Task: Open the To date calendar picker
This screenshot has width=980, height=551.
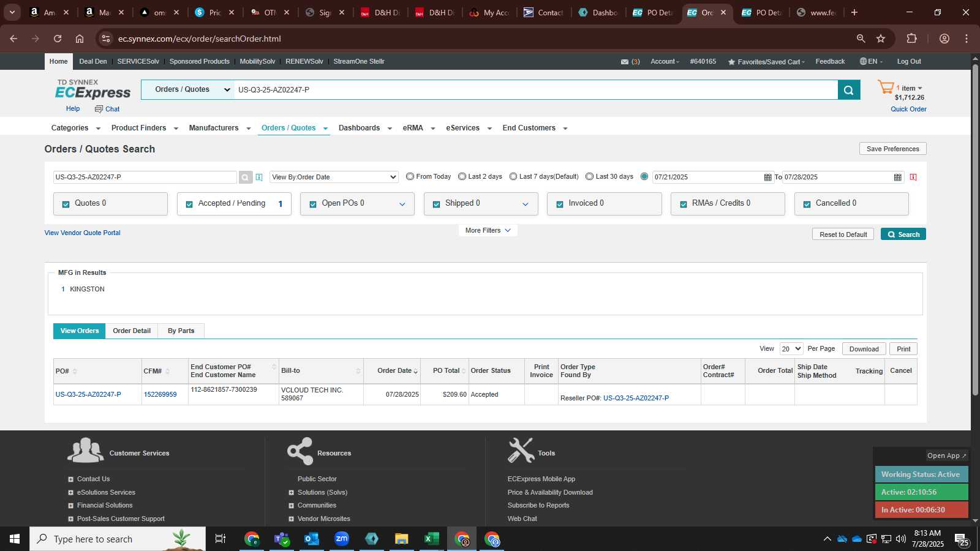Action: (x=897, y=177)
